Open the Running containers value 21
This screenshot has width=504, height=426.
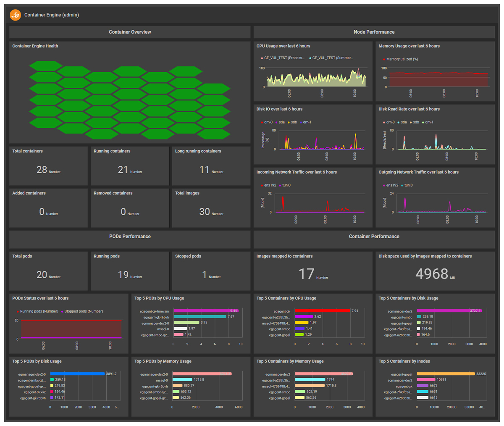click(x=123, y=170)
